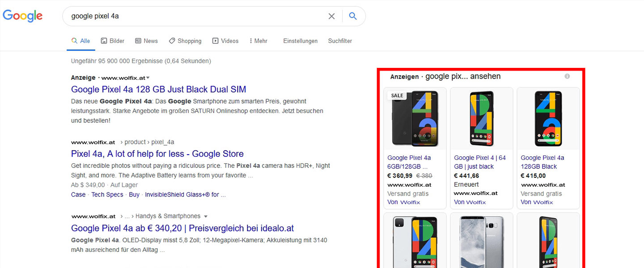Start the search via the magnifying glass icon
The image size is (644, 268).
pos(353,16)
